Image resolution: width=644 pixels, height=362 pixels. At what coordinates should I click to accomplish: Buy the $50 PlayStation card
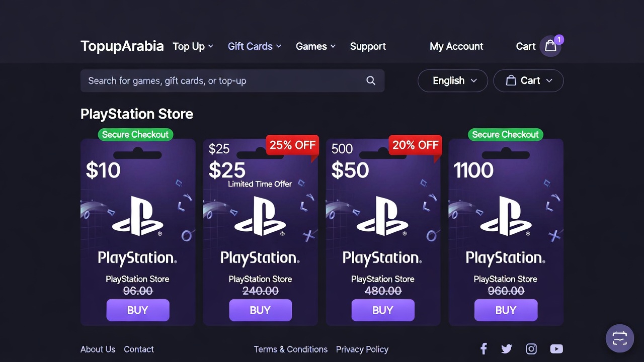tap(383, 310)
